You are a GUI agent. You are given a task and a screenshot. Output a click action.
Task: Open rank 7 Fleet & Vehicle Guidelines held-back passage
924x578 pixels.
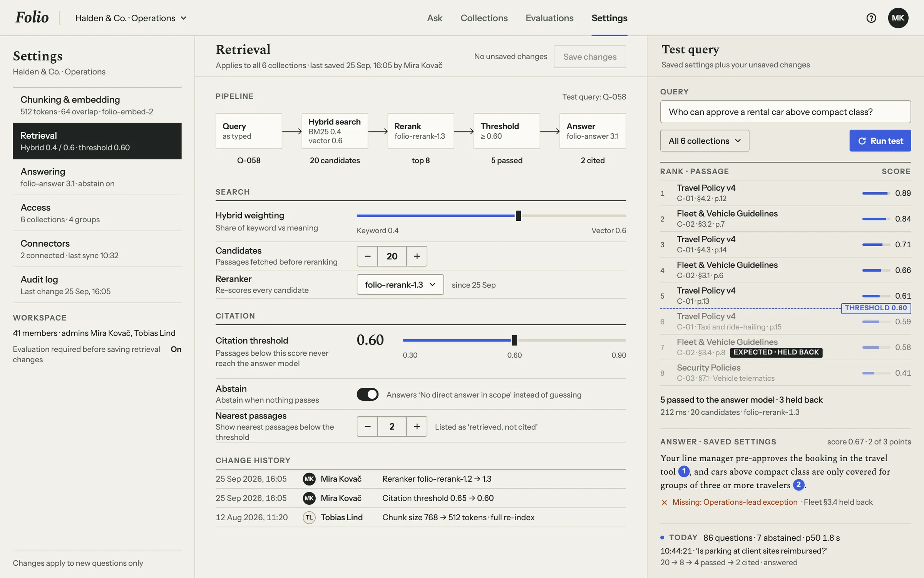pyautogui.click(x=785, y=347)
